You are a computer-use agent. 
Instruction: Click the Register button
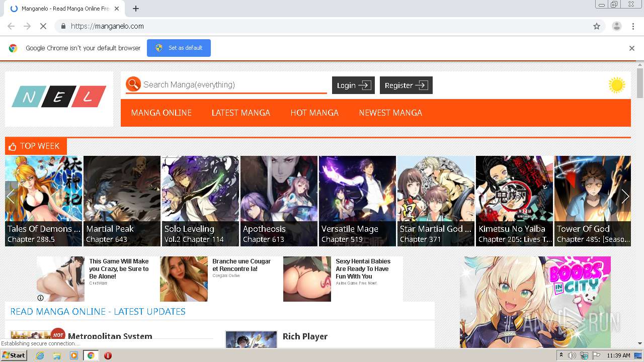click(406, 85)
